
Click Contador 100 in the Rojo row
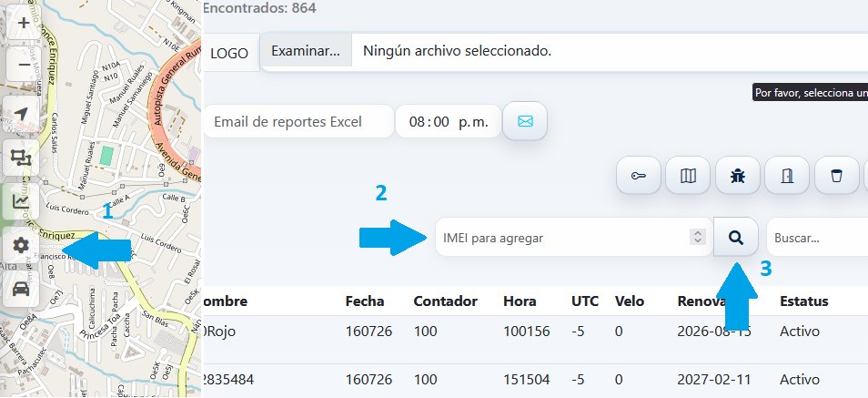pyautogui.click(x=425, y=332)
